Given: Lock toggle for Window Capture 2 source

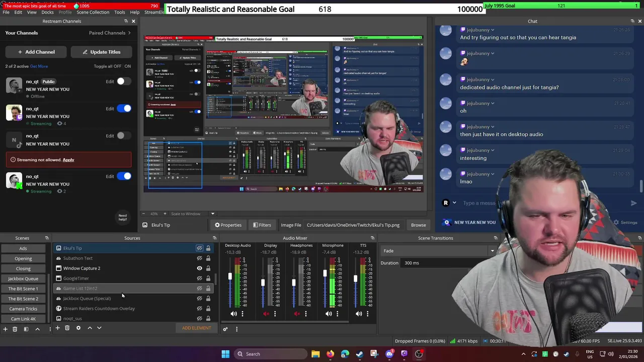Looking at the screenshot, I should click(208, 268).
